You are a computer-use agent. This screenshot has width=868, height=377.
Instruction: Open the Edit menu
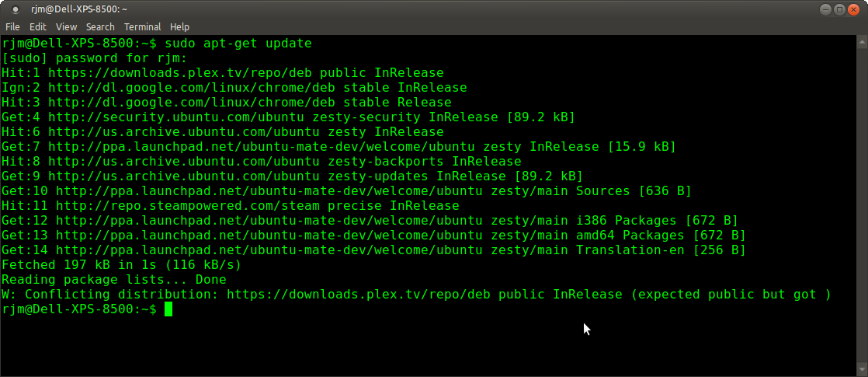(x=37, y=26)
